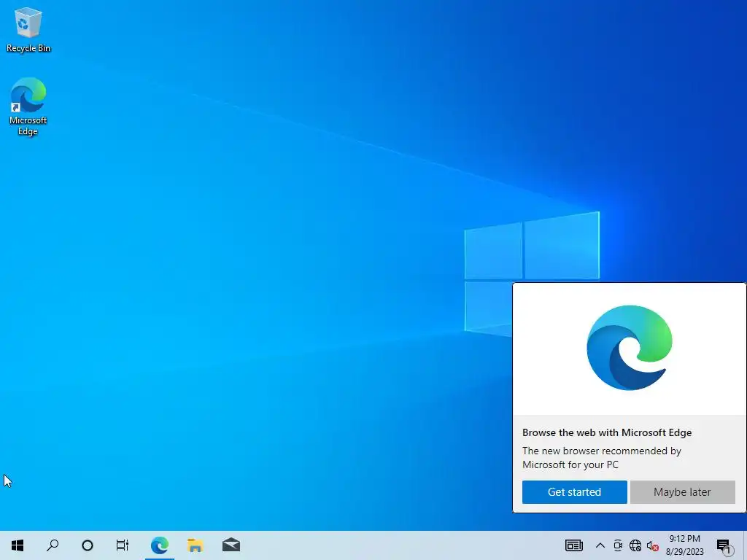This screenshot has width=747, height=560.
Task: Click the Show desktop sliver at taskbar end
Action: [x=745, y=545]
